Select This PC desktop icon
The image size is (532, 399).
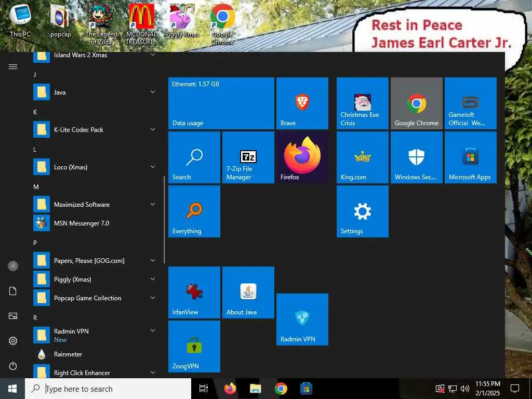20,20
